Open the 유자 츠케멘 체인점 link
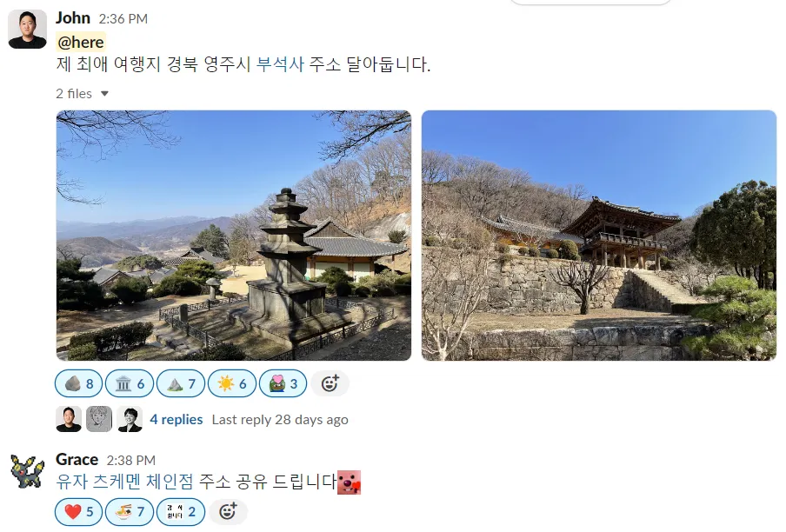786x532 pixels. [x=125, y=482]
